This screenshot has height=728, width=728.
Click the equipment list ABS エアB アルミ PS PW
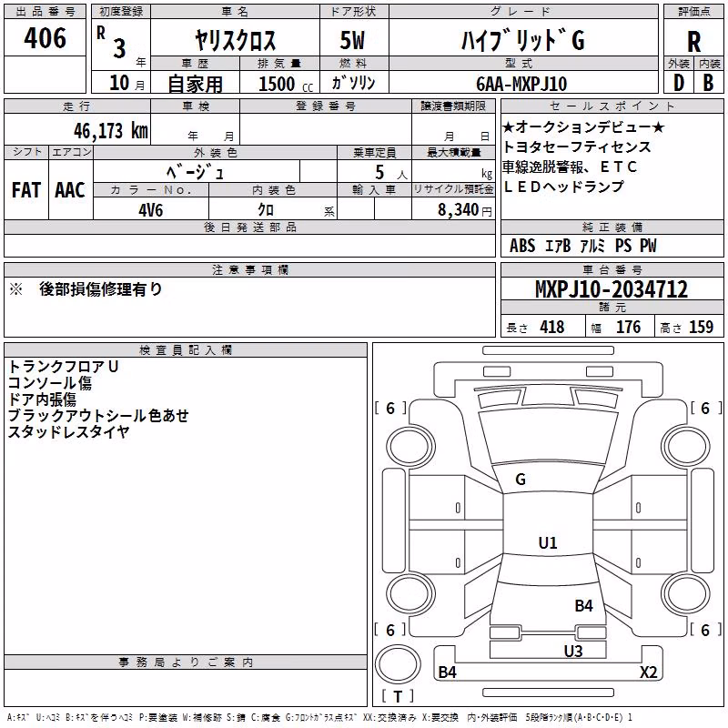(x=583, y=246)
